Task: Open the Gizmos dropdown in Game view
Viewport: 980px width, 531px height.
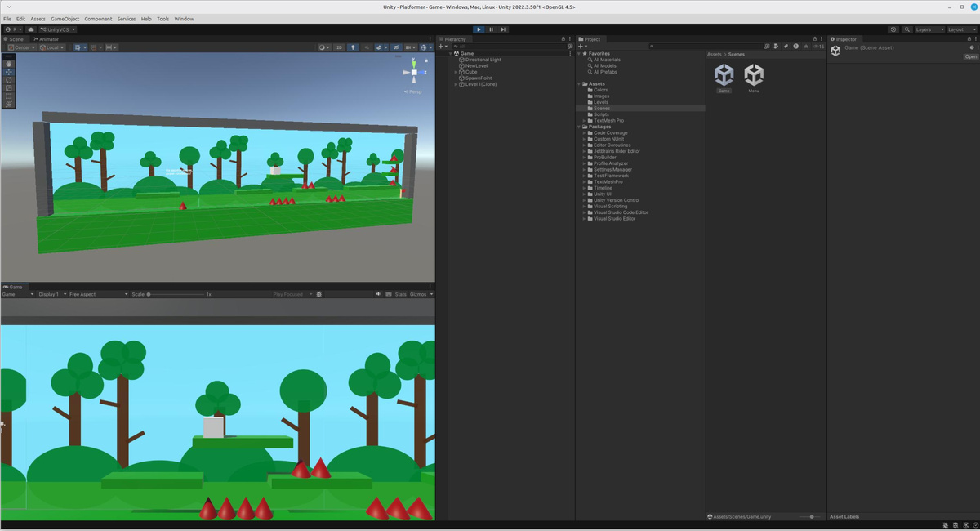Action: click(421, 294)
